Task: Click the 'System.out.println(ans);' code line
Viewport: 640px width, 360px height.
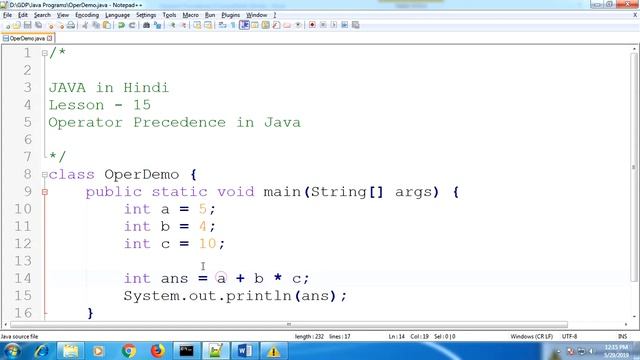Action: (235, 296)
